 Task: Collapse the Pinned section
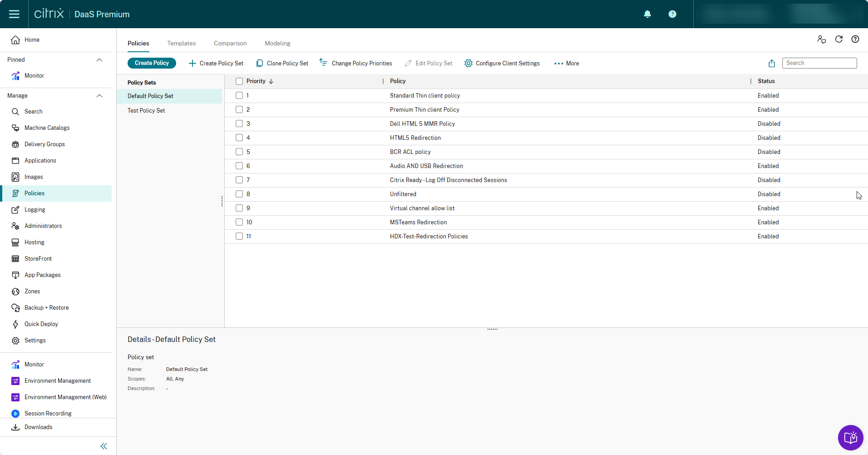click(x=99, y=60)
